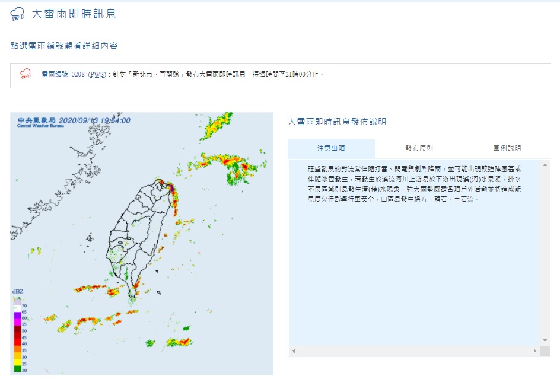The width and height of the screenshot is (560, 392).
Task: Click the scroll-down arrow in the notes panel
Action: (x=545, y=340)
